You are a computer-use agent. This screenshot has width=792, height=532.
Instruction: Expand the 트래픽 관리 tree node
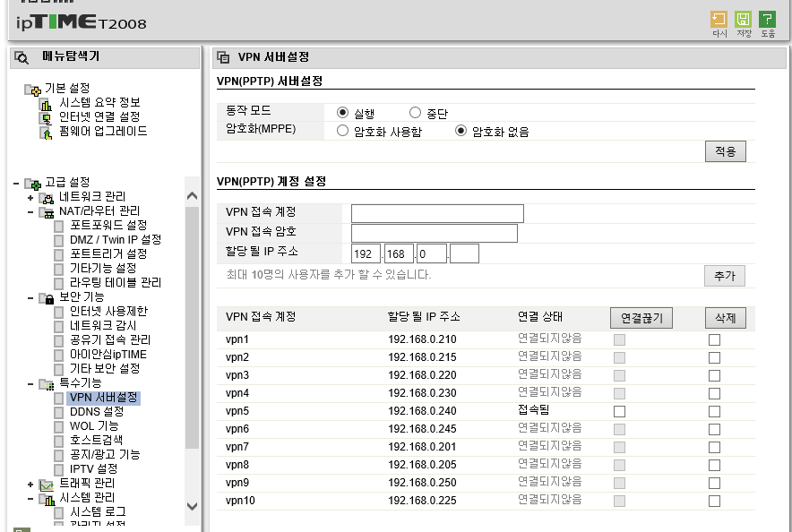31,484
